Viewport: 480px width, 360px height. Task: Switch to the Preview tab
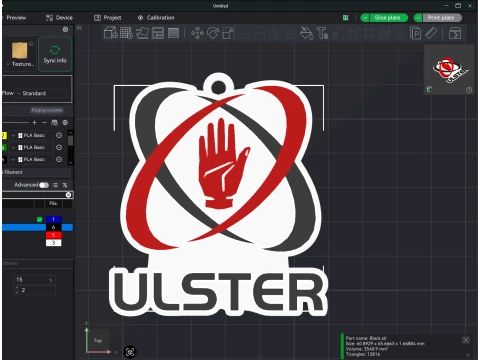(16, 18)
